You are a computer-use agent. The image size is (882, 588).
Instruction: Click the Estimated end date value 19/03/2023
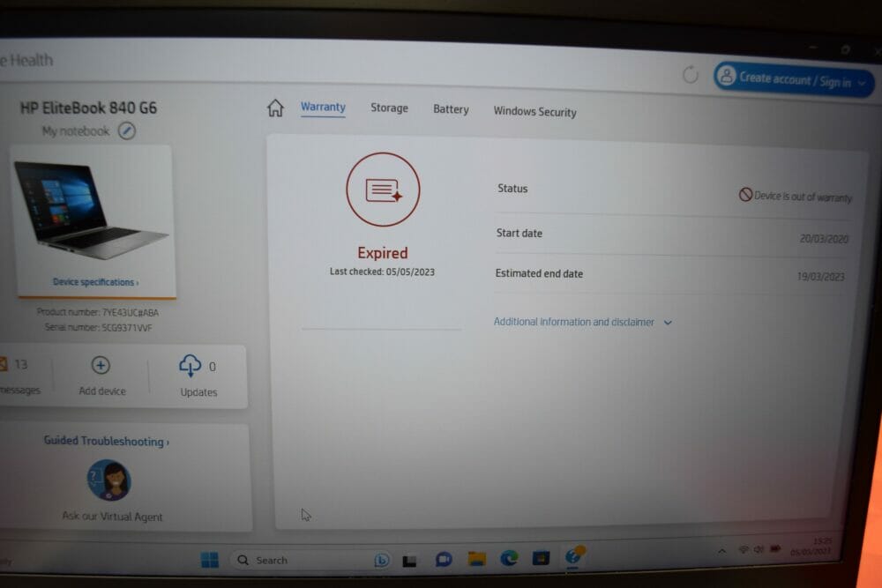[x=820, y=277]
